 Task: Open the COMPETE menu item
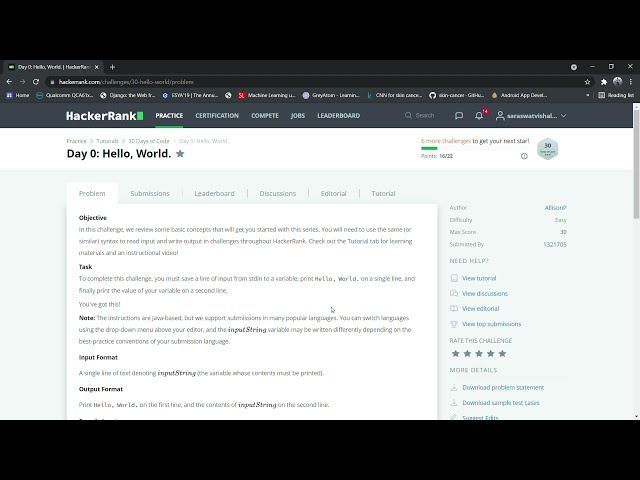pos(265,116)
